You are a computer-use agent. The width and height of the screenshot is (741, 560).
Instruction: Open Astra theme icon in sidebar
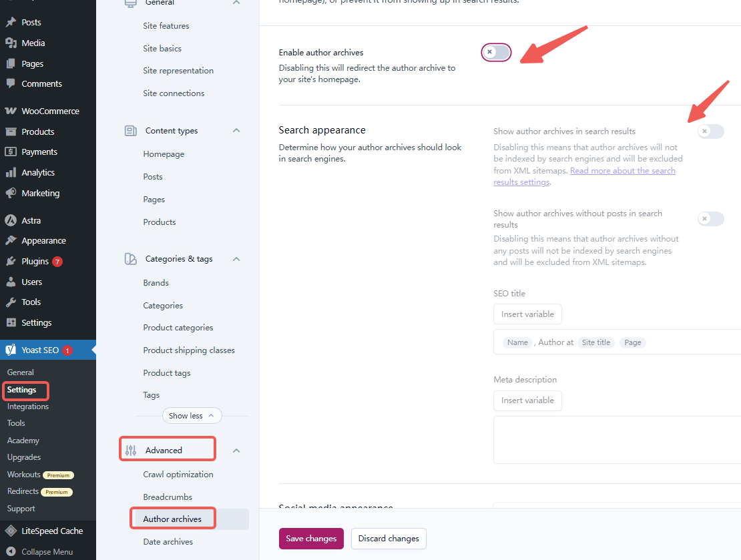(11, 220)
